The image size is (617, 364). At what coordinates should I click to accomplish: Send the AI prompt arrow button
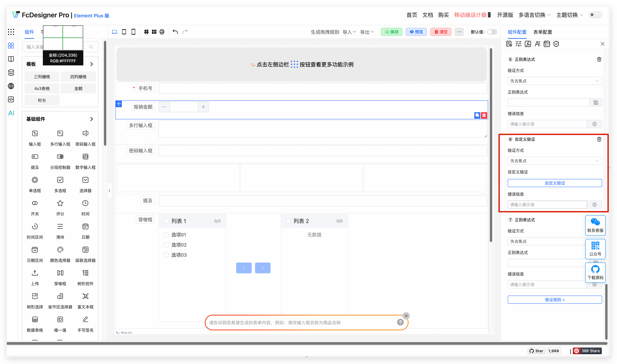pos(400,322)
